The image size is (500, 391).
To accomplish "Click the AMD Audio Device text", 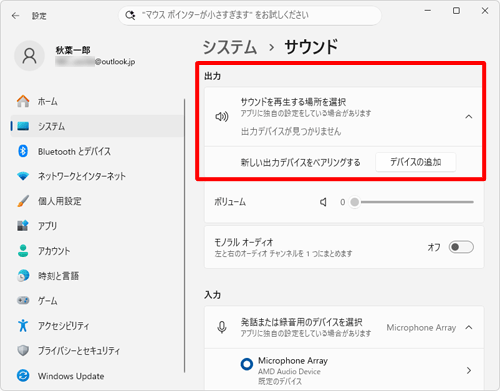I will [289, 371].
